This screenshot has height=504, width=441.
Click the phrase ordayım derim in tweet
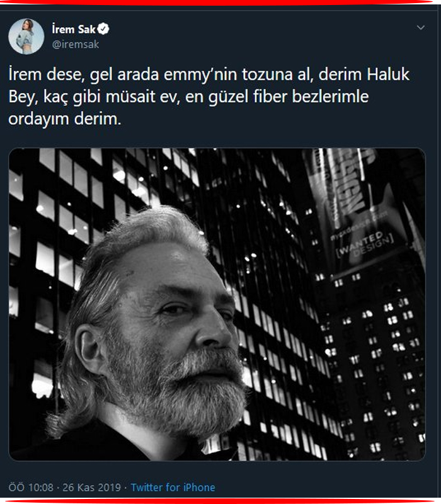pyautogui.click(x=65, y=119)
